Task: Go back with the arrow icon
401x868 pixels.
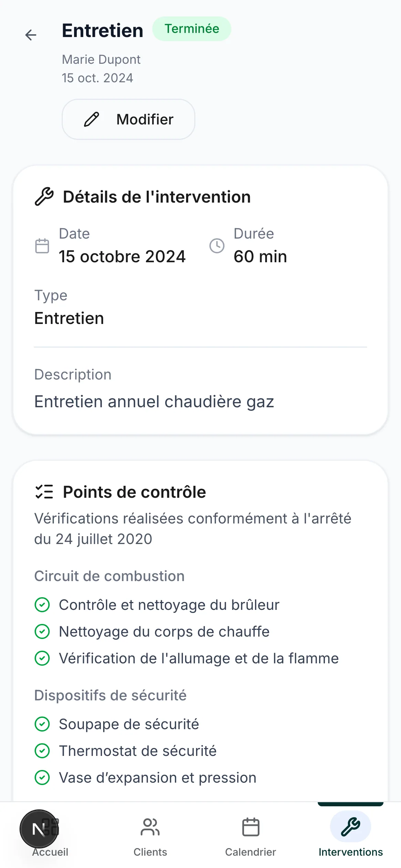Action: (31, 35)
